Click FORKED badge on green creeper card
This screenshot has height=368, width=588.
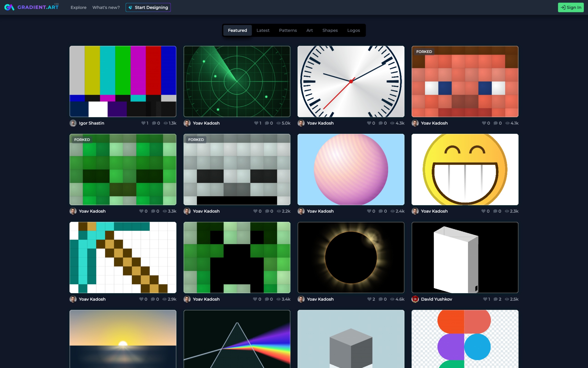[82, 140]
